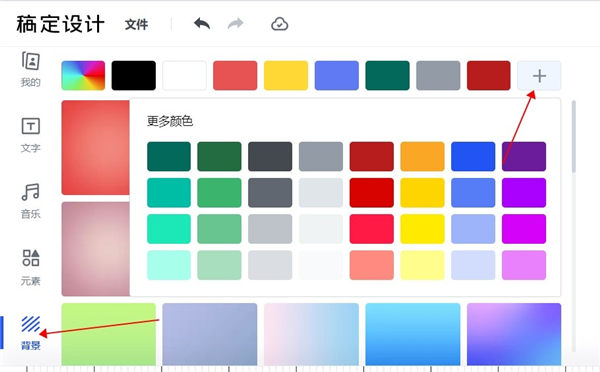Pick soft green in 更多颜色 third row

[x=219, y=229]
